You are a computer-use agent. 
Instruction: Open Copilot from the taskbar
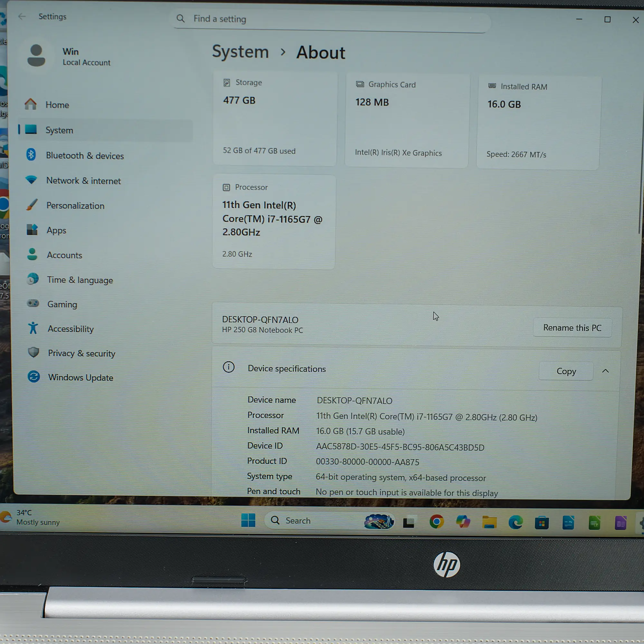[x=463, y=522]
